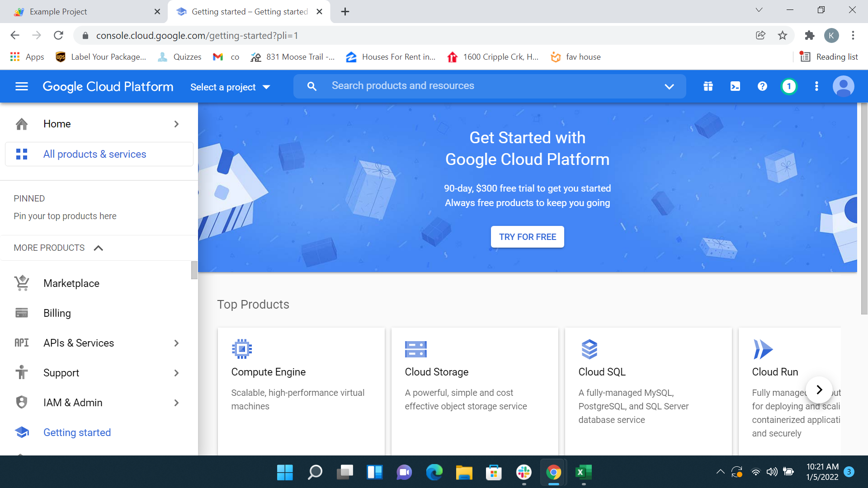Open the fav house bookmark
The height and width of the screenshot is (488, 868).
pyautogui.click(x=576, y=57)
